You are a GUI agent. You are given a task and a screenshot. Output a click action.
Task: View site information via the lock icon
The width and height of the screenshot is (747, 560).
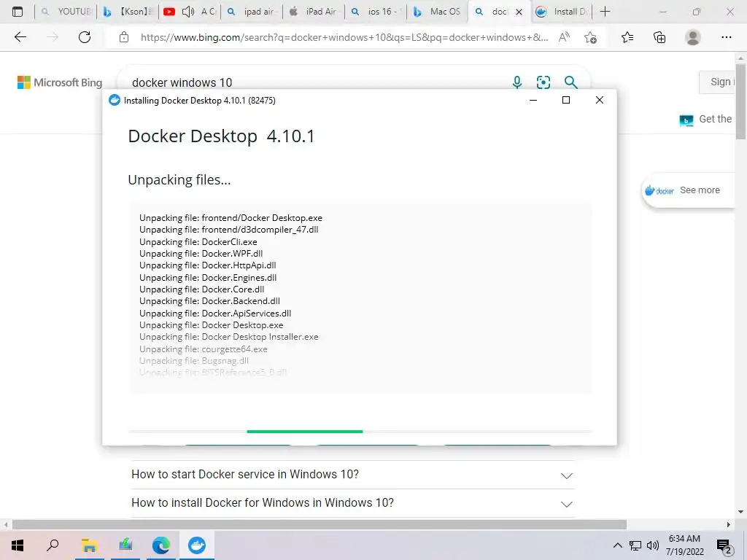pyautogui.click(x=124, y=37)
